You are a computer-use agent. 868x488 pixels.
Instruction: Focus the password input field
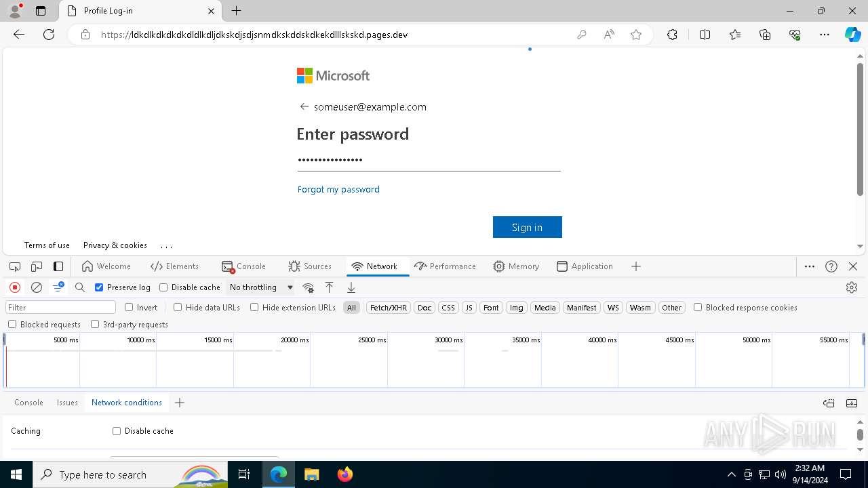click(429, 161)
